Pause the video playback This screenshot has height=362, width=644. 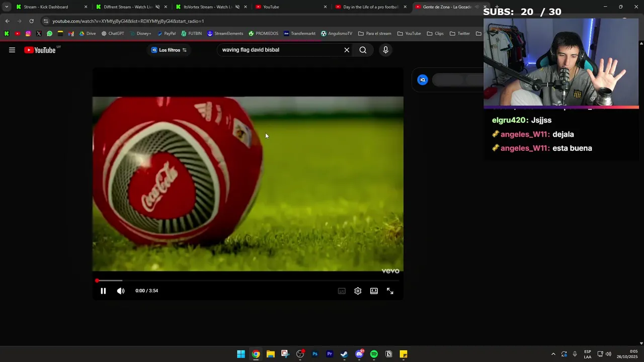(103, 291)
